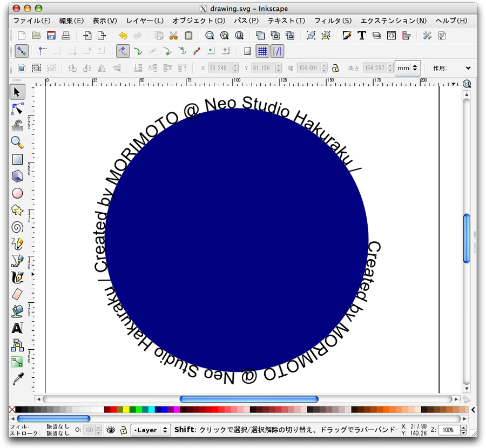486x448 pixels.
Task: Step the Y position value spinner
Action: pyautogui.click(x=279, y=68)
